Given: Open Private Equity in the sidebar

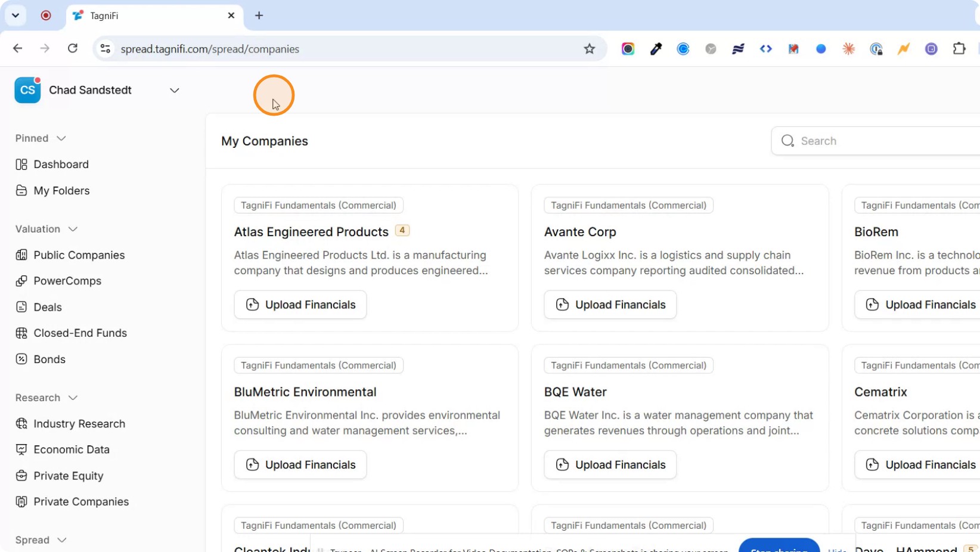Looking at the screenshot, I should tap(60, 476).
